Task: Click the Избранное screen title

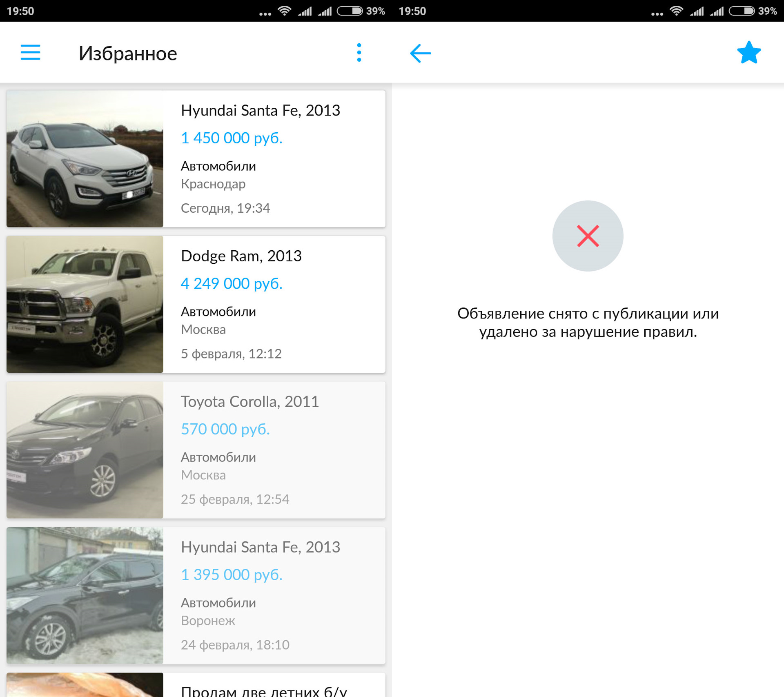Action: 128,53
